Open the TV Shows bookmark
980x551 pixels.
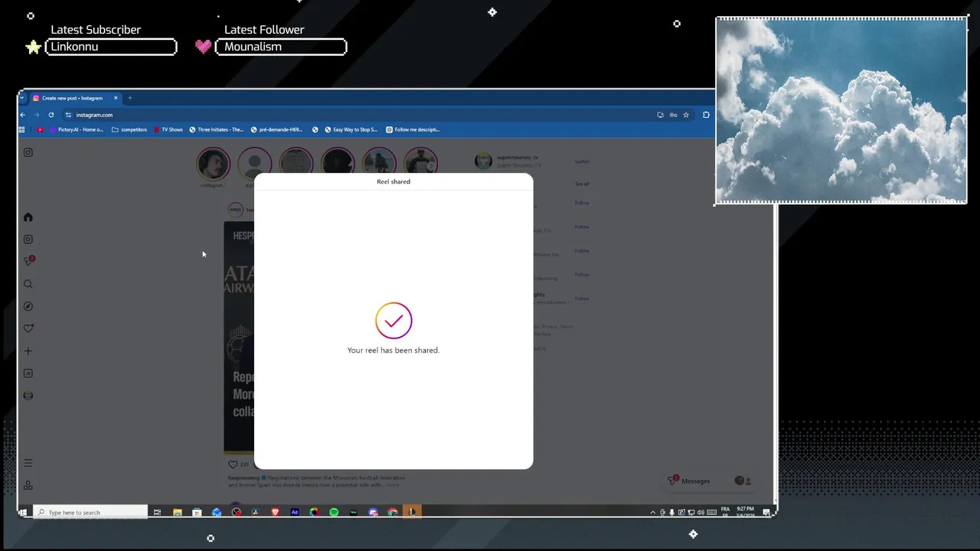(x=168, y=129)
